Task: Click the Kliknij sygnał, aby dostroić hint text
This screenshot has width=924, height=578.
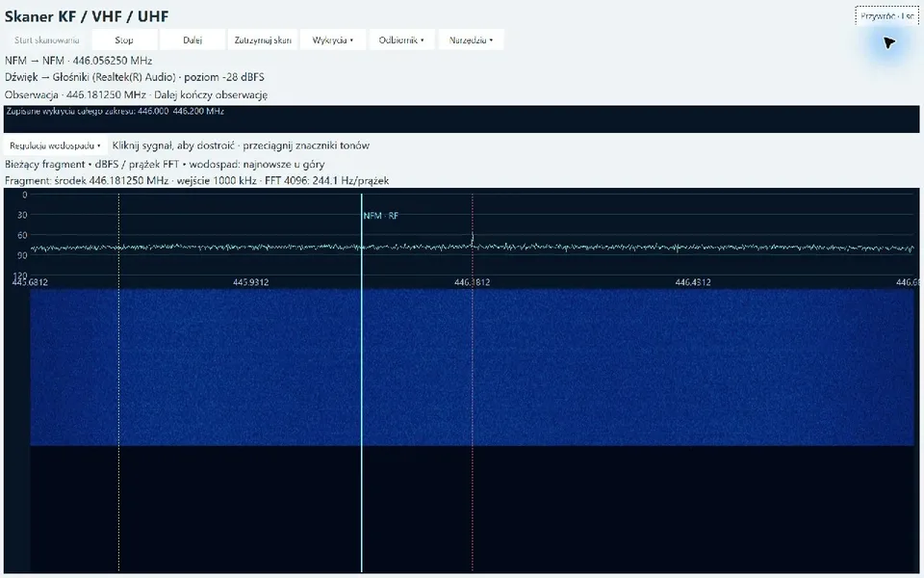Action: pyautogui.click(x=241, y=145)
